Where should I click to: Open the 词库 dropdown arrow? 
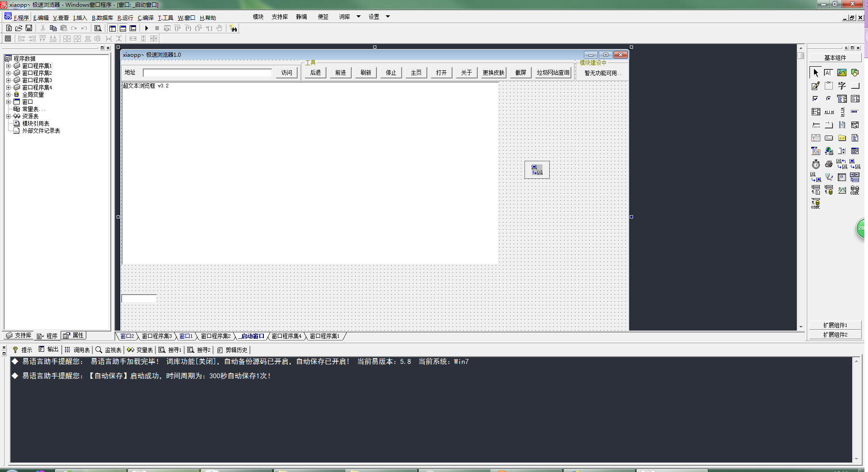[x=359, y=17]
